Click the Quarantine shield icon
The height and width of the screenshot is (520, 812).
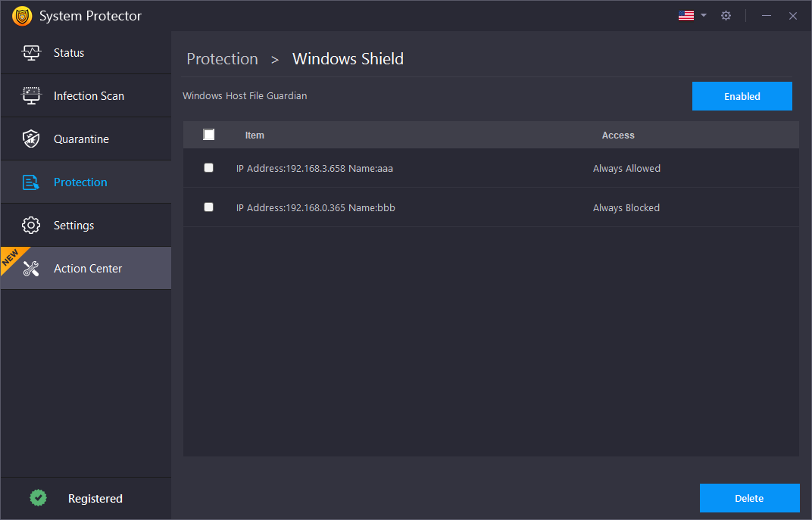pos(31,139)
